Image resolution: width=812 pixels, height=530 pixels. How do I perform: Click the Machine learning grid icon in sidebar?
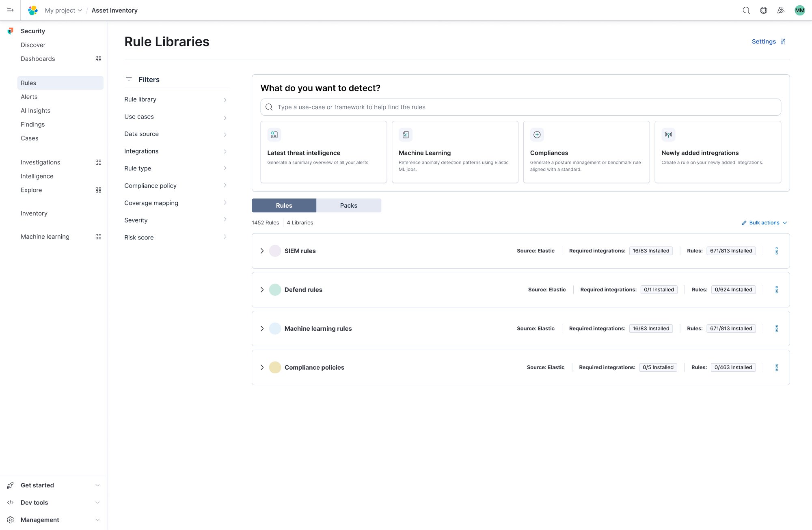(98, 236)
